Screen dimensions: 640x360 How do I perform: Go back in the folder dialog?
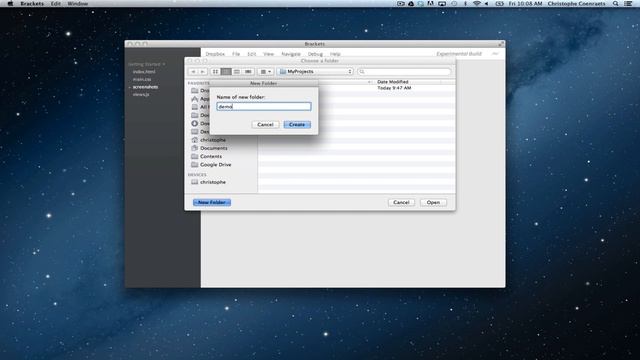point(193,72)
